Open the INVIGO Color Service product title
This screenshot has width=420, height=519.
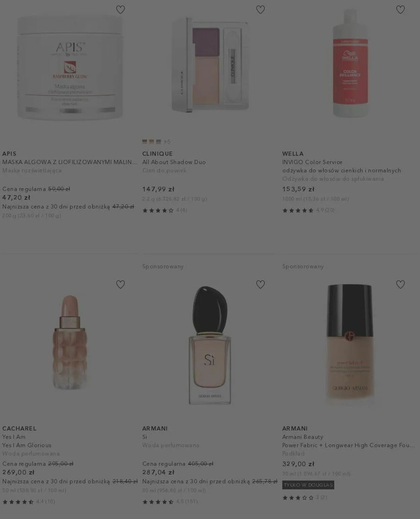point(312,162)
